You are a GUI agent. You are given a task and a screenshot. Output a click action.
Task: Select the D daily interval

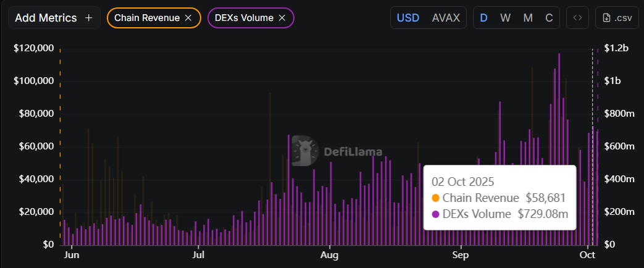click(483, 18)
